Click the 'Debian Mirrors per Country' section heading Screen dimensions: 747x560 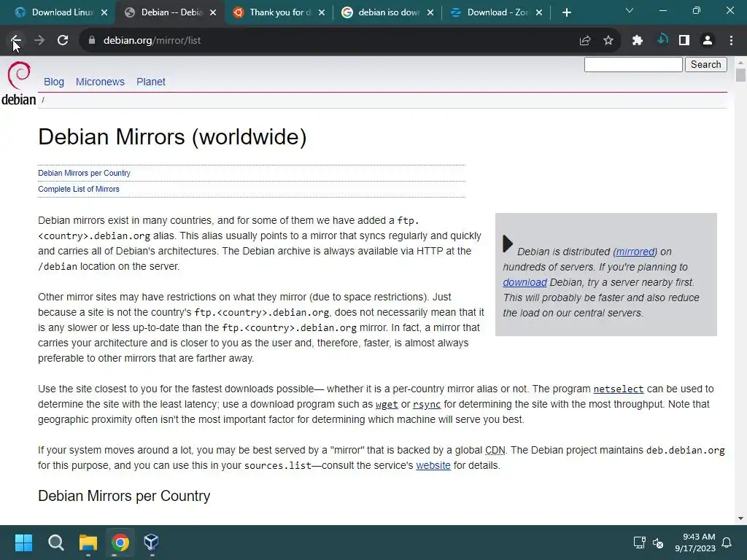tap(124, 496)
